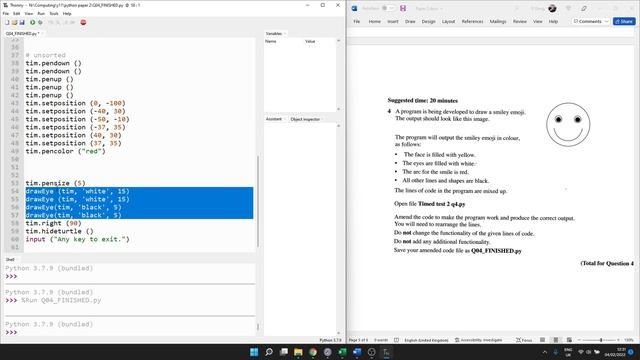
Task: Click the English (United Kingdom) language indicator
Action: tap(426, 340)
